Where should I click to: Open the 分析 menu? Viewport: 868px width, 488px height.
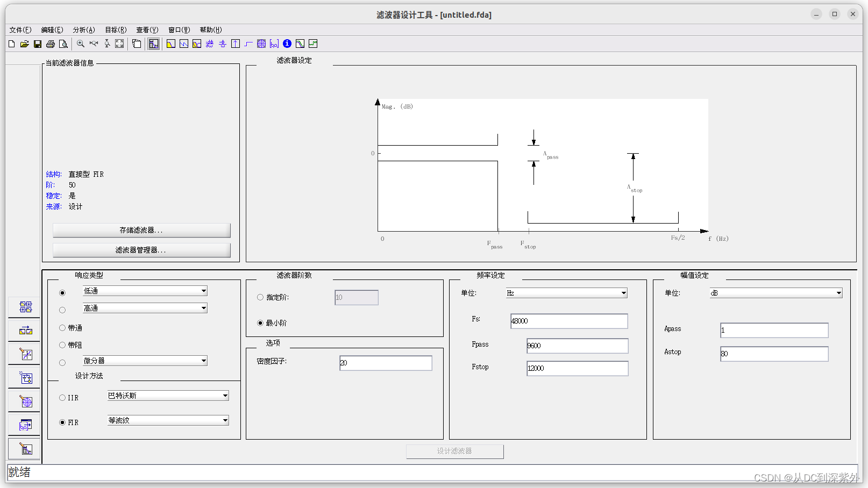83,30
